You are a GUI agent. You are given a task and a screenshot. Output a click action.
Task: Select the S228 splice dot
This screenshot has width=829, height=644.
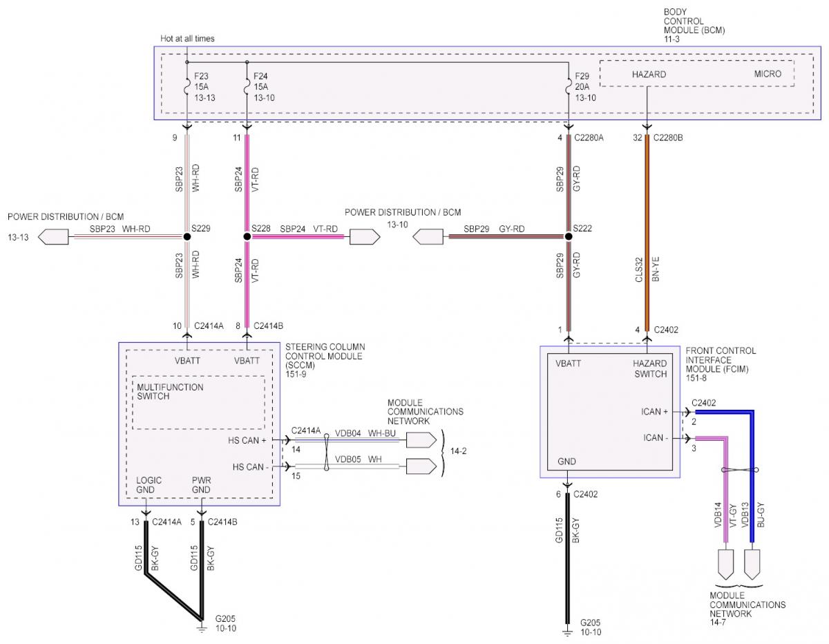click(x=247, y=236)
